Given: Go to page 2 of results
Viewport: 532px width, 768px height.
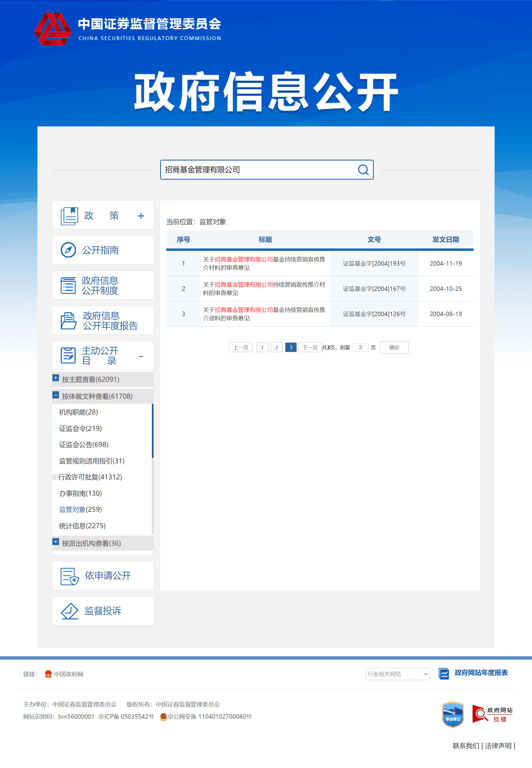Looking at the screenshot, I should tap(277, 347).
